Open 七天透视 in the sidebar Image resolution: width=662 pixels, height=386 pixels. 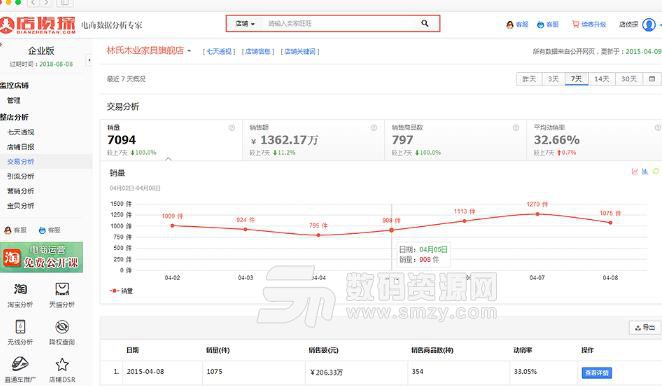(21, 132)
